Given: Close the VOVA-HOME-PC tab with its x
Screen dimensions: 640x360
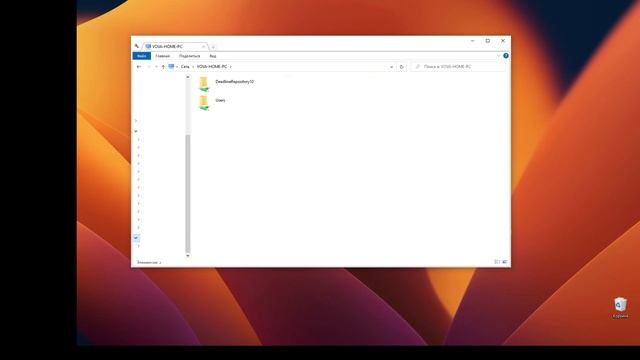Looking at the screenshot, I should [203, 47].
